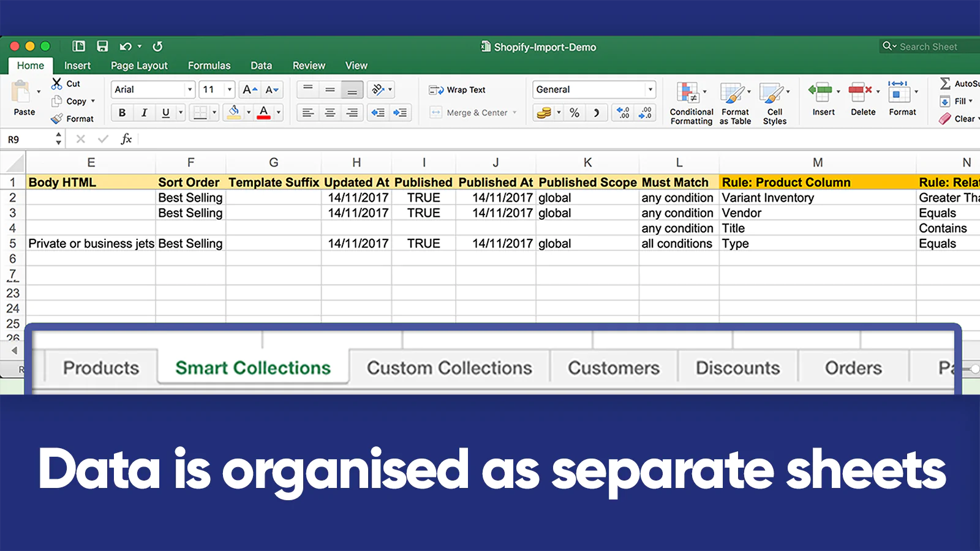Click the AutoSum icon
The height and width of the screenshot is (551, 980).
point(946,84)
